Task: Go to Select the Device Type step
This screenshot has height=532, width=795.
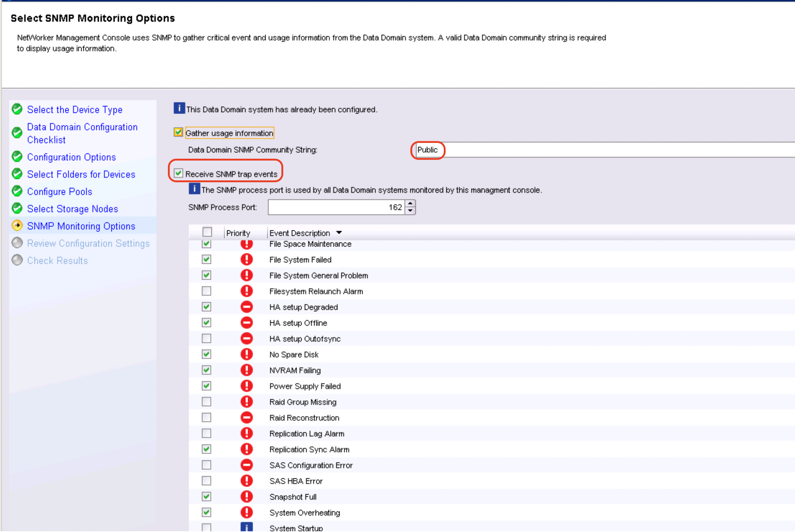Action: pyautogui.click(x=75, y=109)
